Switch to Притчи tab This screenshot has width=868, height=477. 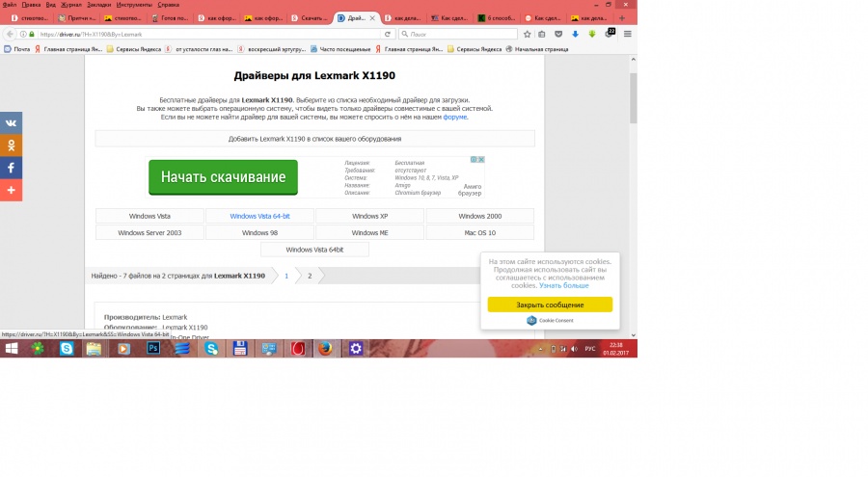click(x=77, y=18)
